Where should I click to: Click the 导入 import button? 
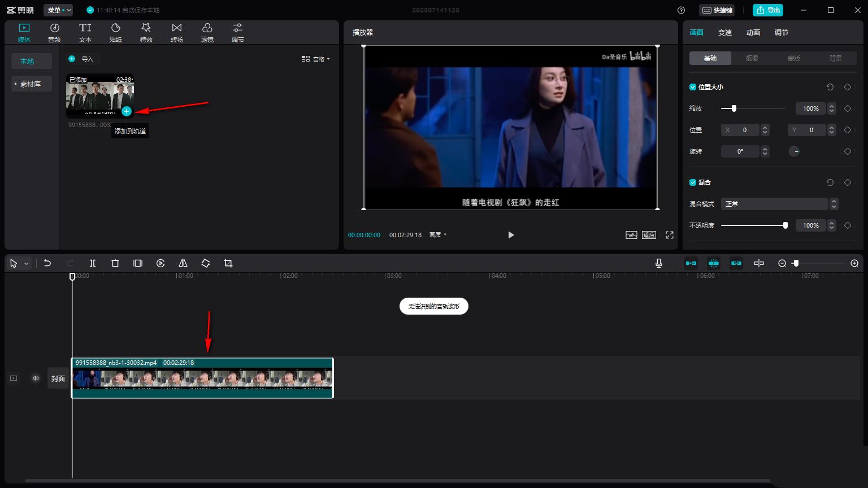coord(82,59)
